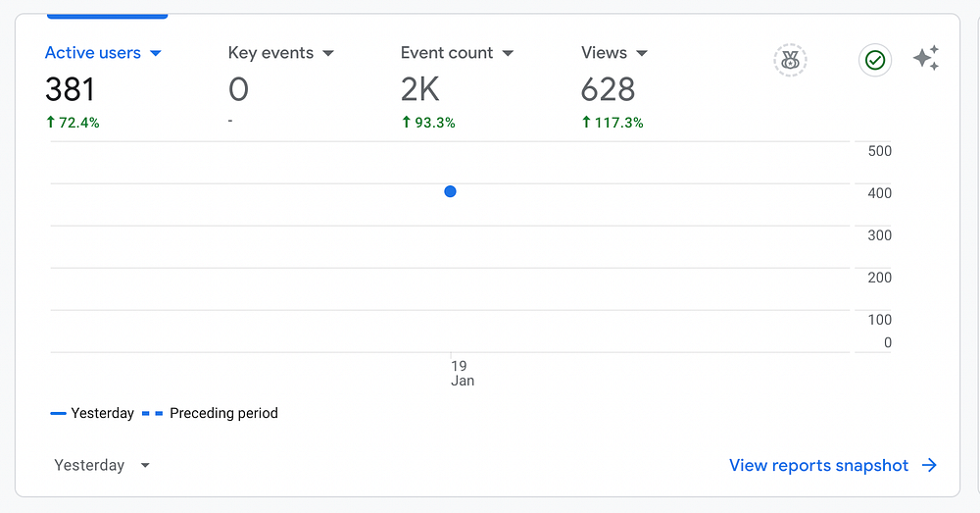This screenshot has height=513, width=980.
Task: Click the green up arrow beside 72.4%
Action: coord(50,123)
